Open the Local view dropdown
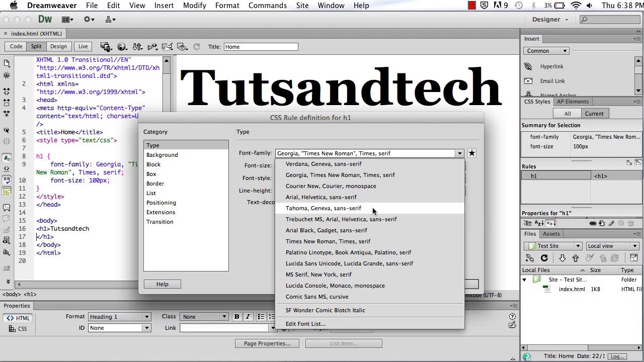The width and height of the screenshot is (644, 362). (x=612, y=246)
